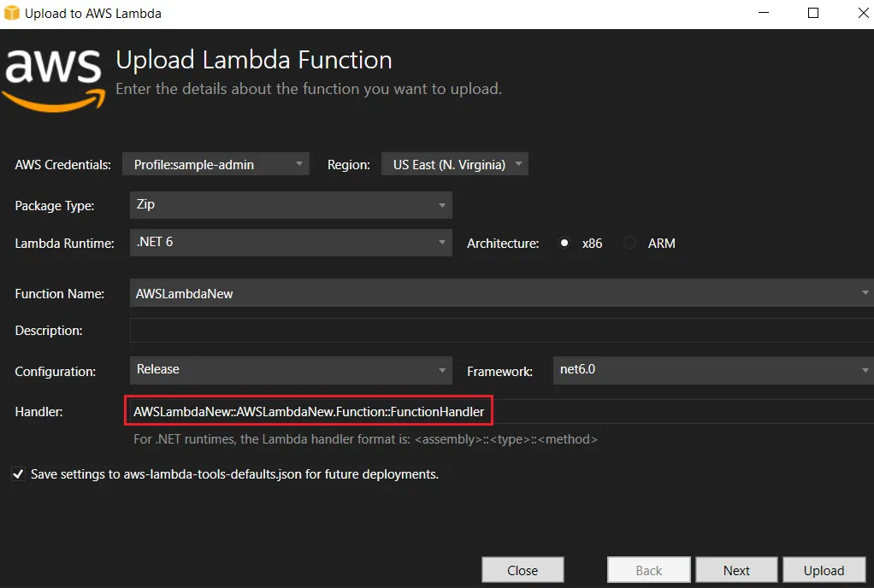Viewport: 874px width, 588px height.
Task: Expand the Function Name combo box arrow
Action: (x=865, y=293)
